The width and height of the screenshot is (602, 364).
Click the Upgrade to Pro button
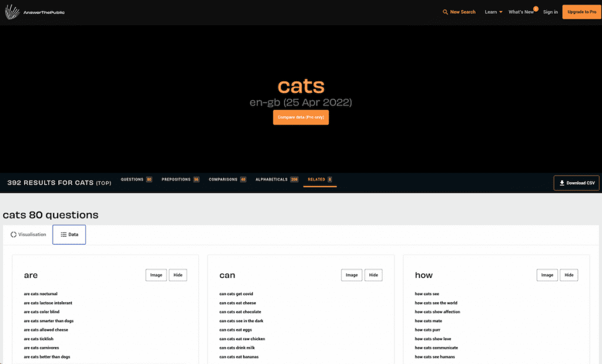[581, 12]
